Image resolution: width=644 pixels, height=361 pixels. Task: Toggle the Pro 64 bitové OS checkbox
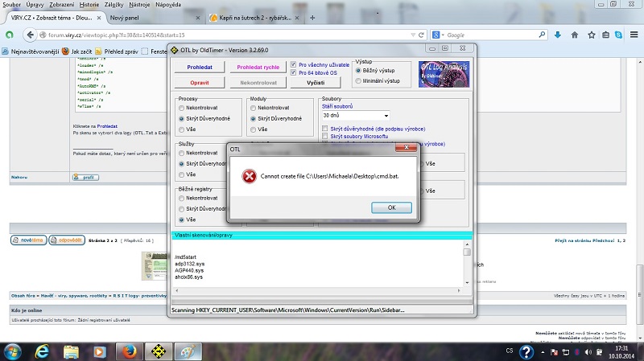(x=293, y=72)
